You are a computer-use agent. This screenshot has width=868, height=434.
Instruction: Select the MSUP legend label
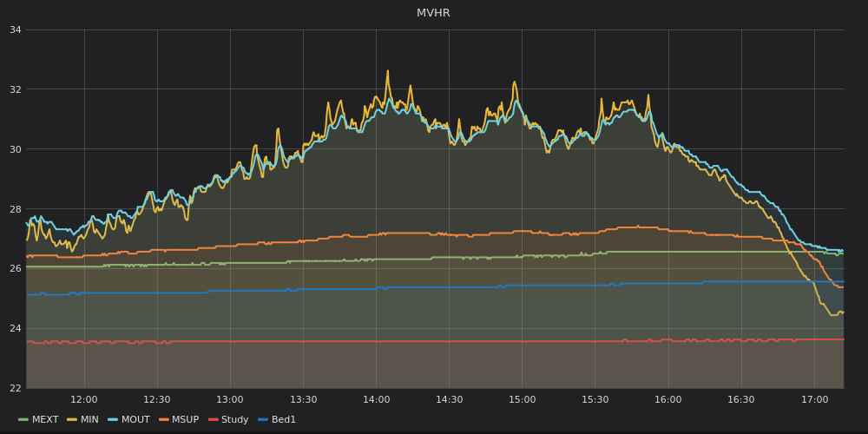pyautogui.click(x=185, y=420)
